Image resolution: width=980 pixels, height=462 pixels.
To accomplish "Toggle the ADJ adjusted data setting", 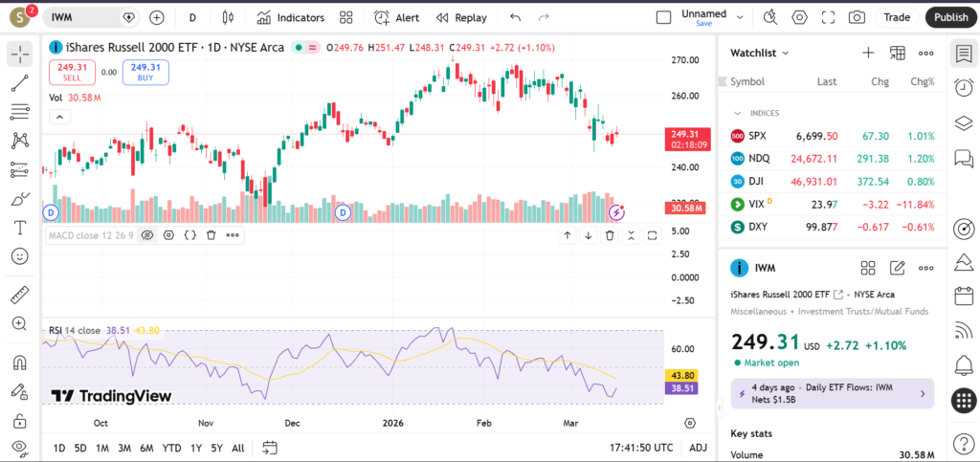I will pos(698,448).
